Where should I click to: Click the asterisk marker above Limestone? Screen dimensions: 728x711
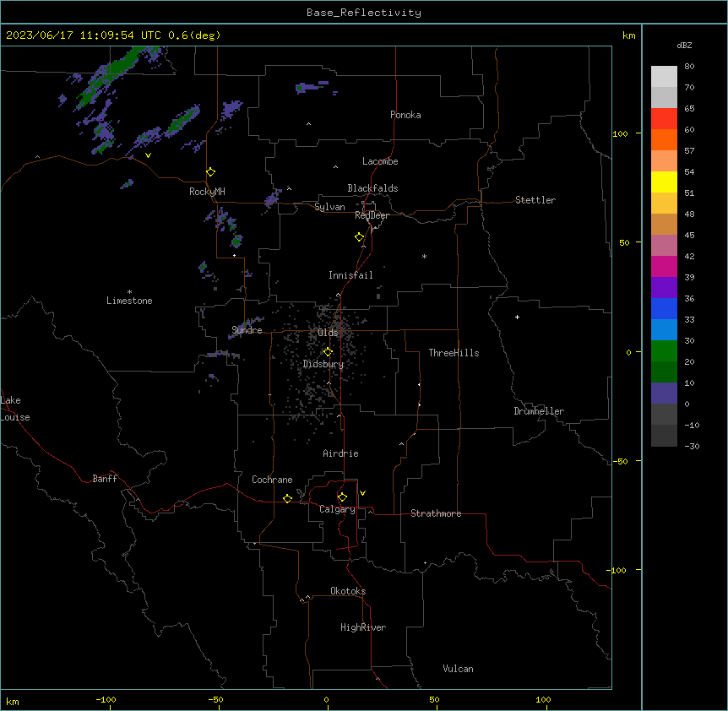[129, 291]
